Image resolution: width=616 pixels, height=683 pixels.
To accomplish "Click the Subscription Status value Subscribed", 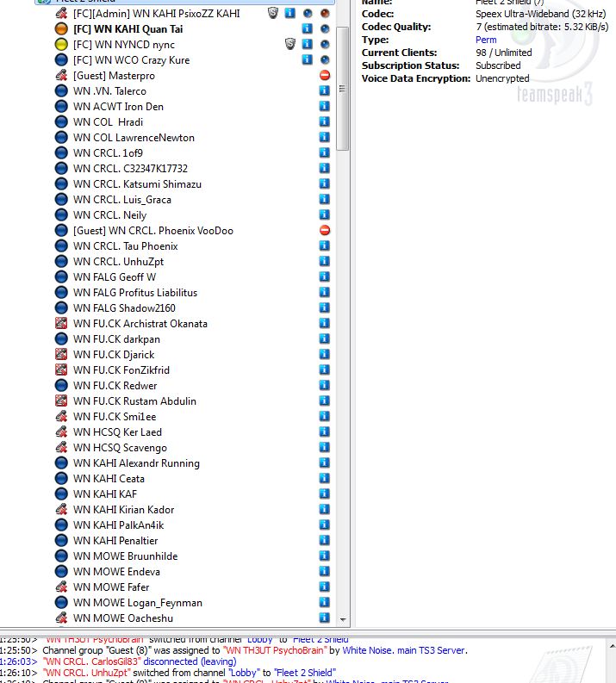I will point(498,65).
